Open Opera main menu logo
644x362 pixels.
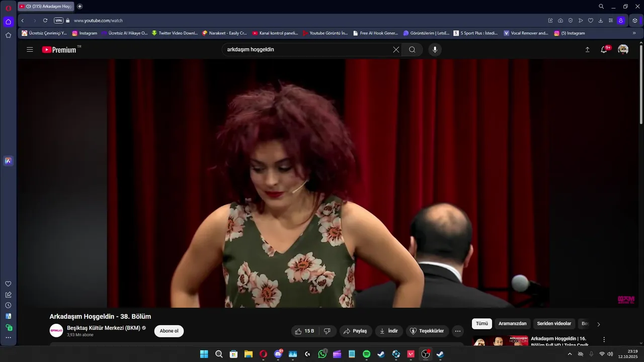click(8, 8)
